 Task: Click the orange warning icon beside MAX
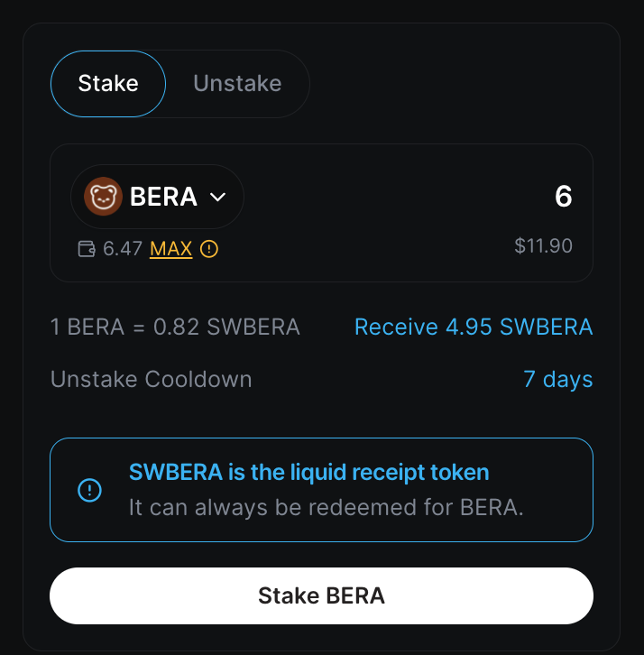[x=208, y=249]
